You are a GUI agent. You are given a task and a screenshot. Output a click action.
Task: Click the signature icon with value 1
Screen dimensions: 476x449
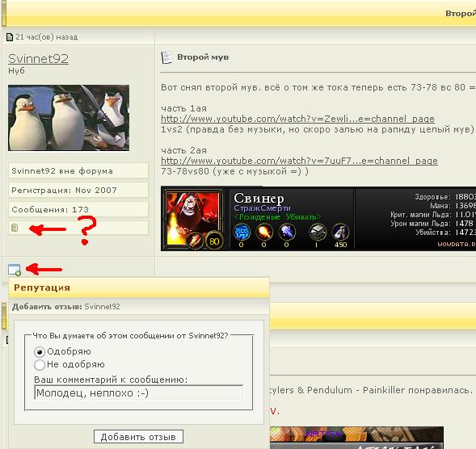coord(318,232)
